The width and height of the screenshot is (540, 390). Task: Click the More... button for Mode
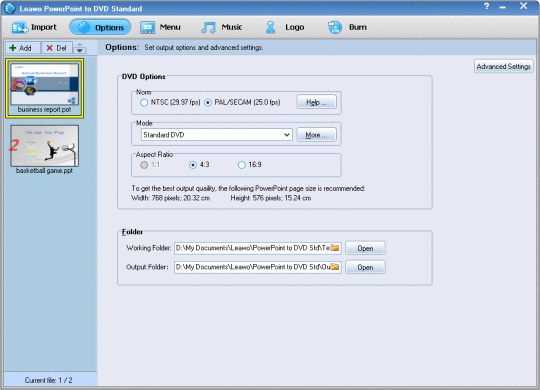pos(316,135)
